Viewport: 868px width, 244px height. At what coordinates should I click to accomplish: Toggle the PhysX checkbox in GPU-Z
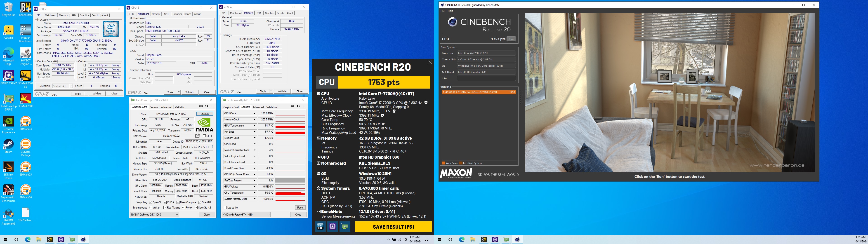point(183,208)
